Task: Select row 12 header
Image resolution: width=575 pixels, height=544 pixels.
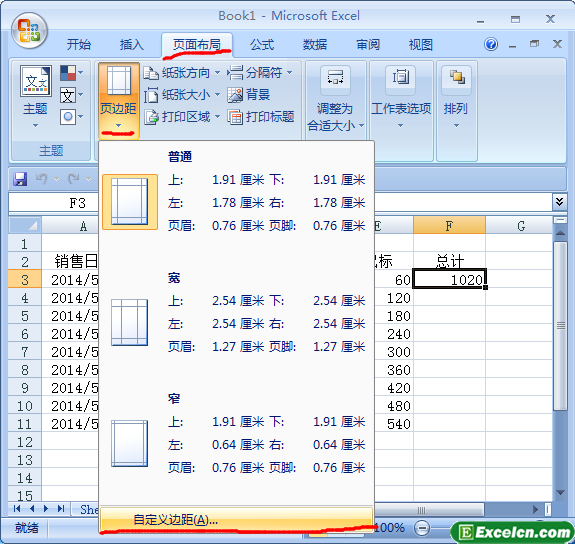Action: click(25, 442)
